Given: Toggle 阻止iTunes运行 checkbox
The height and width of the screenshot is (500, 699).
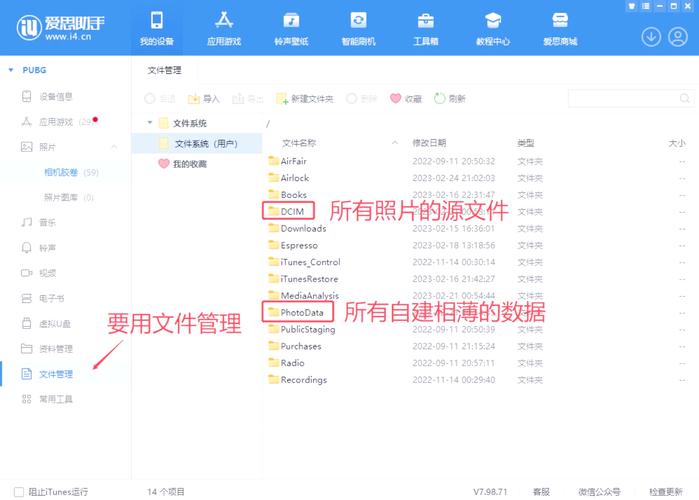Looking at the screenshot, I should pyautogui.click(x=19, y=492).
